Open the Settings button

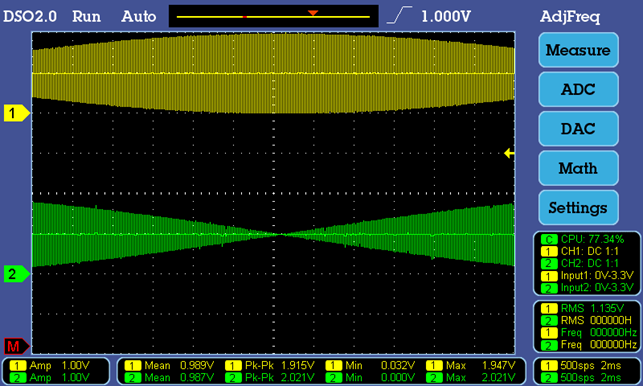[x=578, y=208]
